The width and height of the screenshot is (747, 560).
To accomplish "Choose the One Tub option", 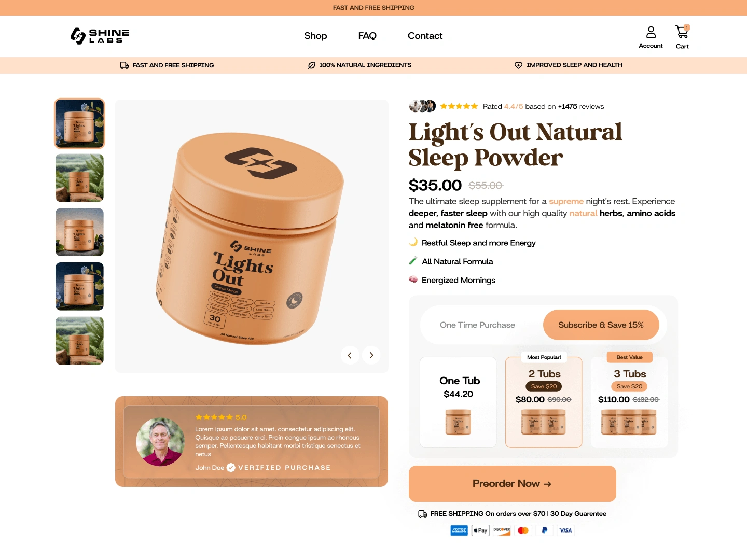I will click(x=458, y=402).
